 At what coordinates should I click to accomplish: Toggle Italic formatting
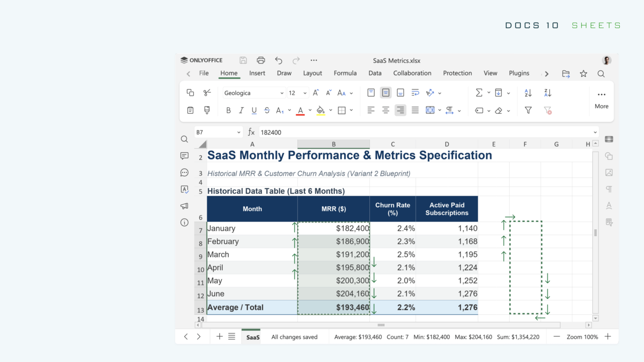[x=241, y=110]
